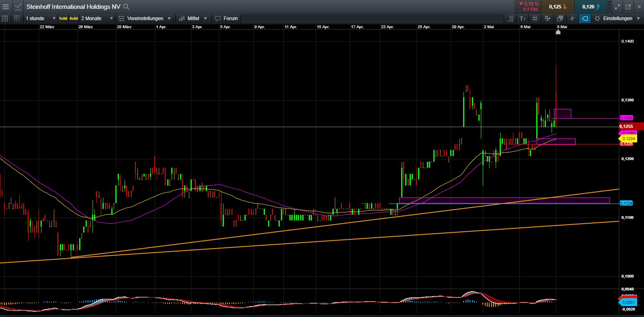Click the grey marker arrow at 8 Mai
Screen dimensions: 644x317
point(558,32)
